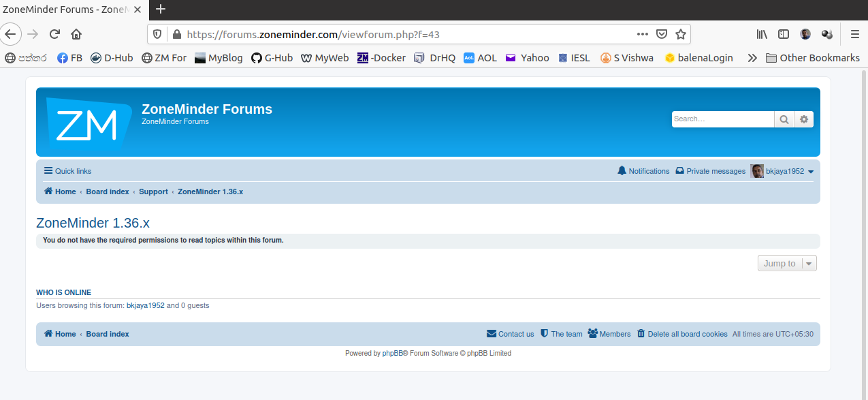
Task: Go to the browser Home page icon
Action: point(76,34)
